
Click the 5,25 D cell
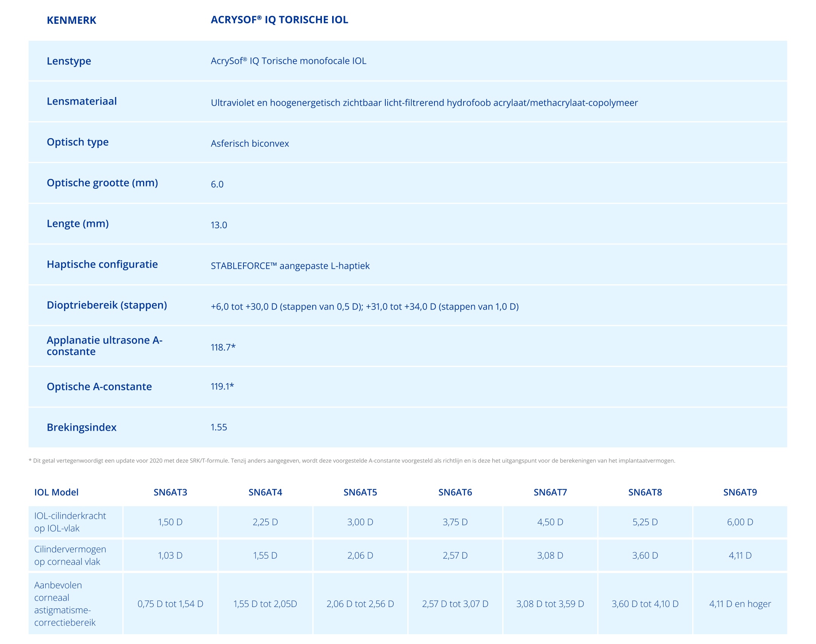[x=645, y=522]
